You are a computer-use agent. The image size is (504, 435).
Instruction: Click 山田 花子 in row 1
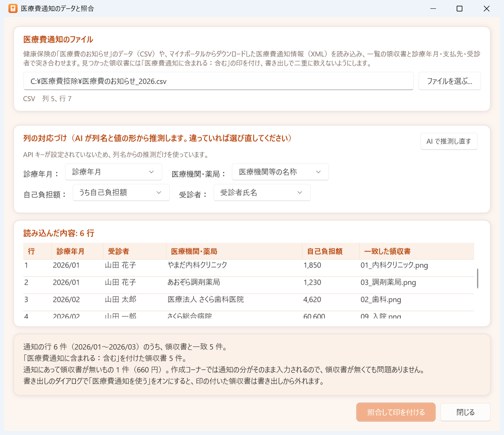coord(120,265)
